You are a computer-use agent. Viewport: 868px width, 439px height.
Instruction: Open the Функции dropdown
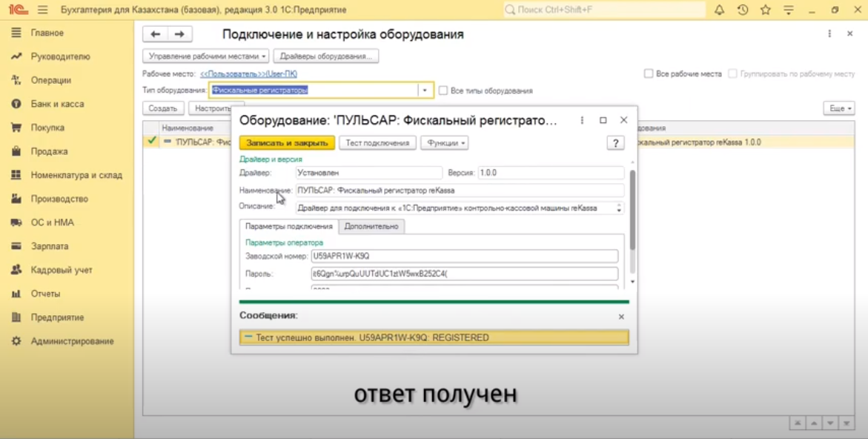(445, 143)
